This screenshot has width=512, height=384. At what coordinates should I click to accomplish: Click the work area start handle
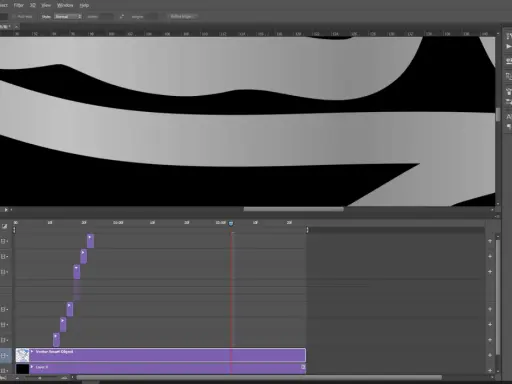(x=14, y=230)
